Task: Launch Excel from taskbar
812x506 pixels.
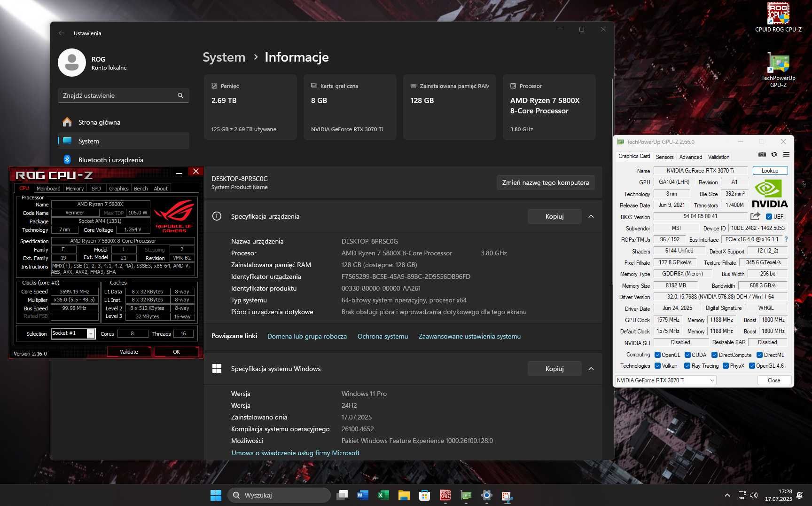Action: pos(383,495)
